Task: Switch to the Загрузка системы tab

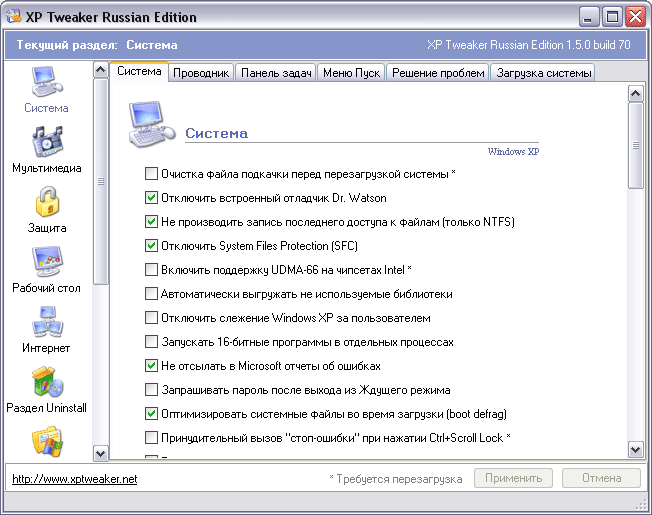Action: (543, 73)
